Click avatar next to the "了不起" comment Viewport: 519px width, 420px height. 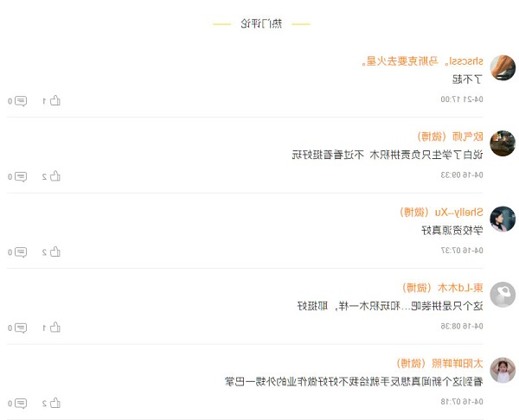click(503, 67)
